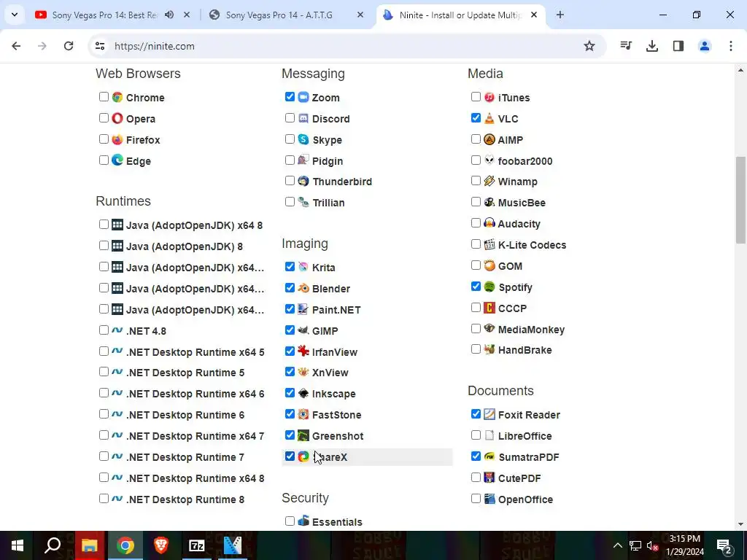Check the Chrome checkbox
Image resolution: width=747 pixels, height=560 pixels.
click(x=104, y=97)
